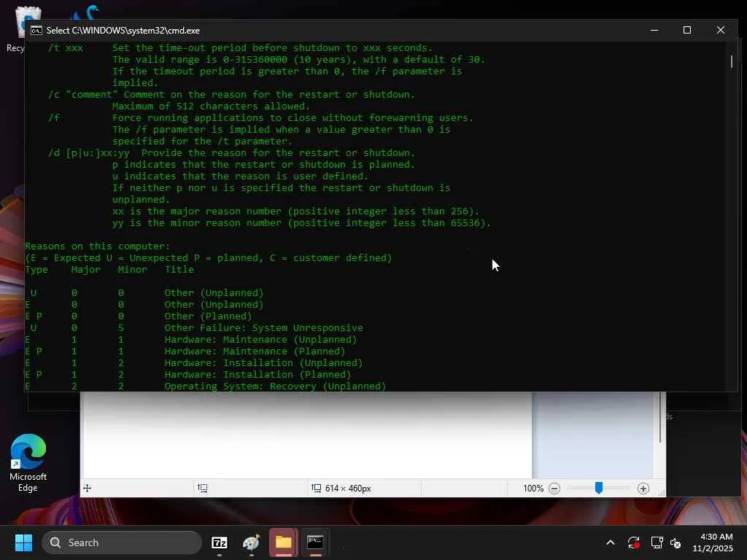Click "Hardware: Maintenance (Unplanned)" row

tap(260, 340)
